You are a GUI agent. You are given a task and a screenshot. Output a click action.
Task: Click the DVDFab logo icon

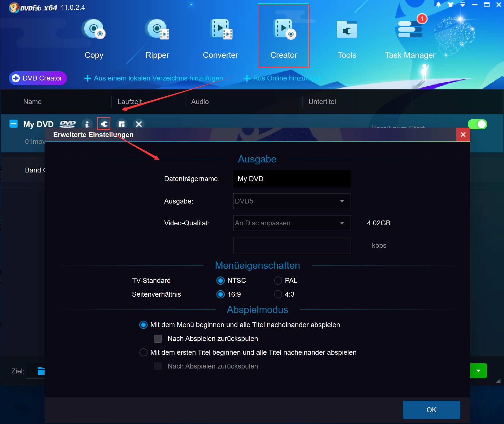click(14, 7)
